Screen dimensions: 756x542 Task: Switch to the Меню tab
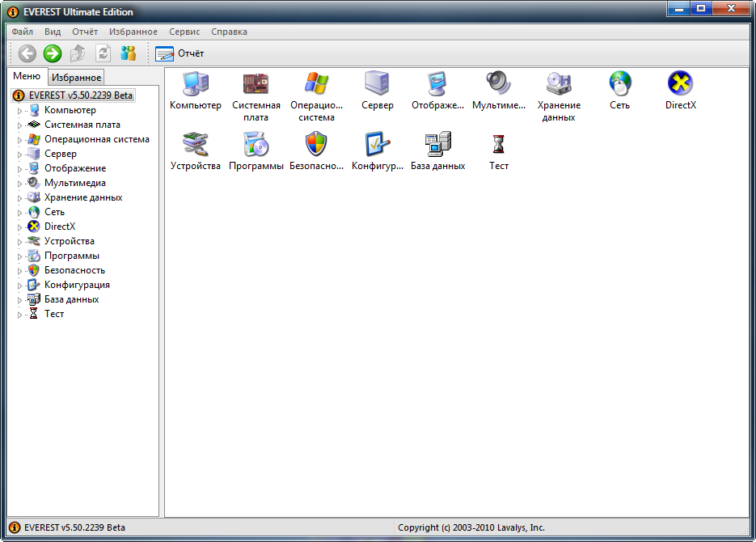[x=27, y=76]
